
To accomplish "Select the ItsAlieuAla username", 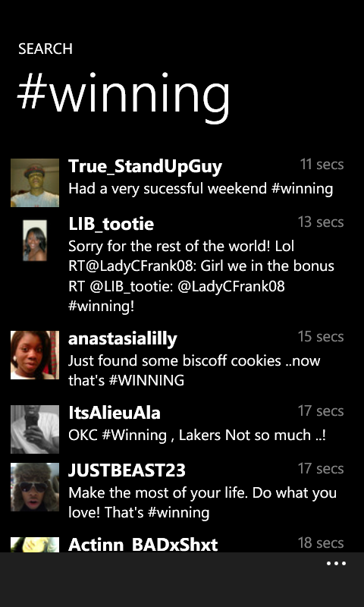I will [x=114, y=413].
